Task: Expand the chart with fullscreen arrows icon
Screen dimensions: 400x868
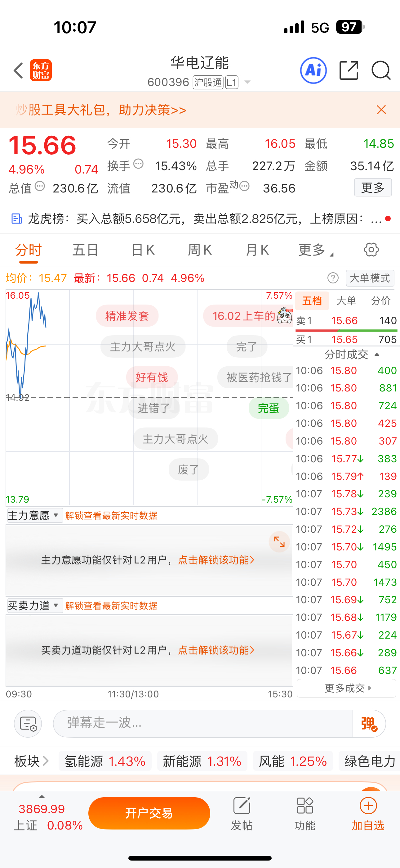Action: click(x=279, y=542)
